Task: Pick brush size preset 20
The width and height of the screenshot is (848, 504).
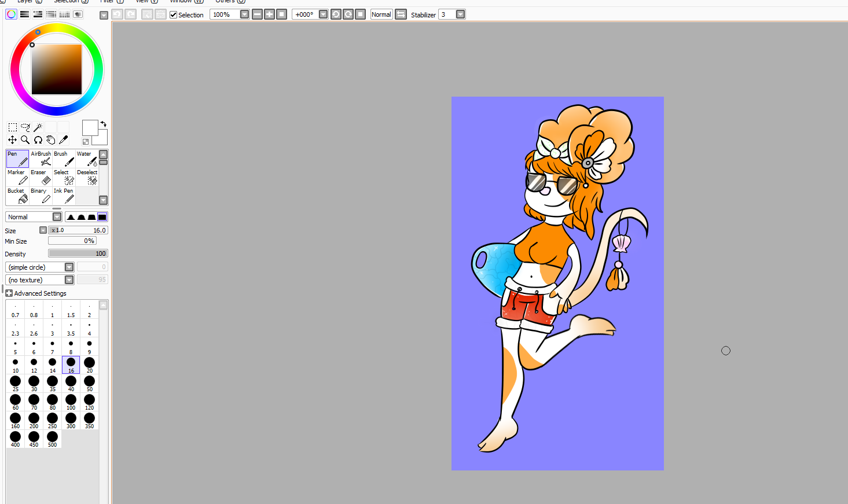Action: pos(89,365)
